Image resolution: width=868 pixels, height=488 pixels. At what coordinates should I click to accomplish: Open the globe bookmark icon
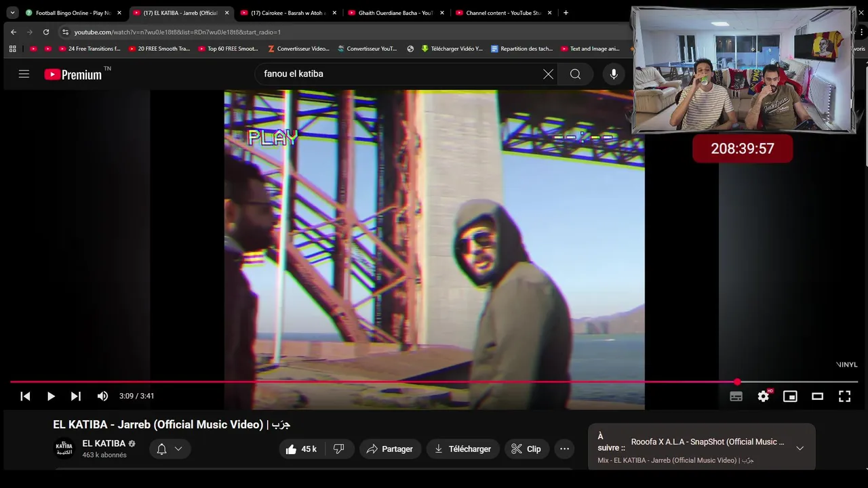click(410, 49)
